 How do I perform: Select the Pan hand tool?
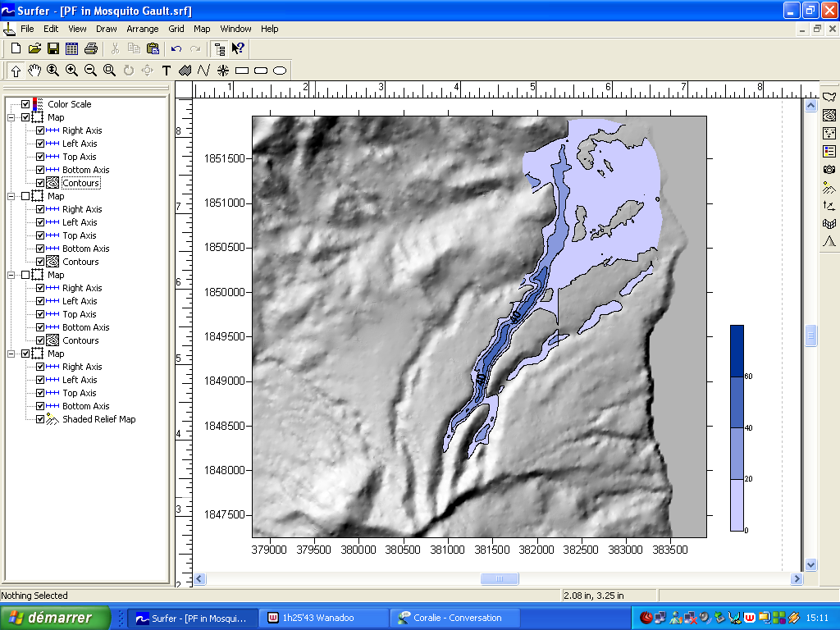(34, 71)
